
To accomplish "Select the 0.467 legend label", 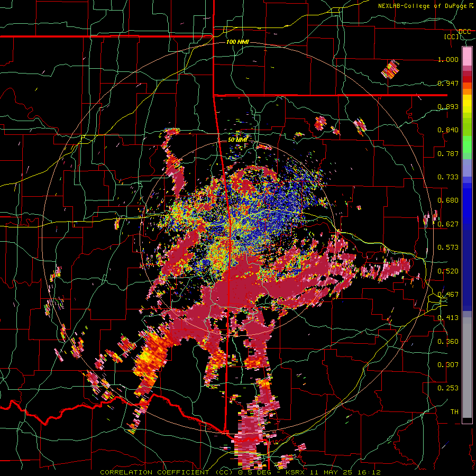I will (448, 295).
